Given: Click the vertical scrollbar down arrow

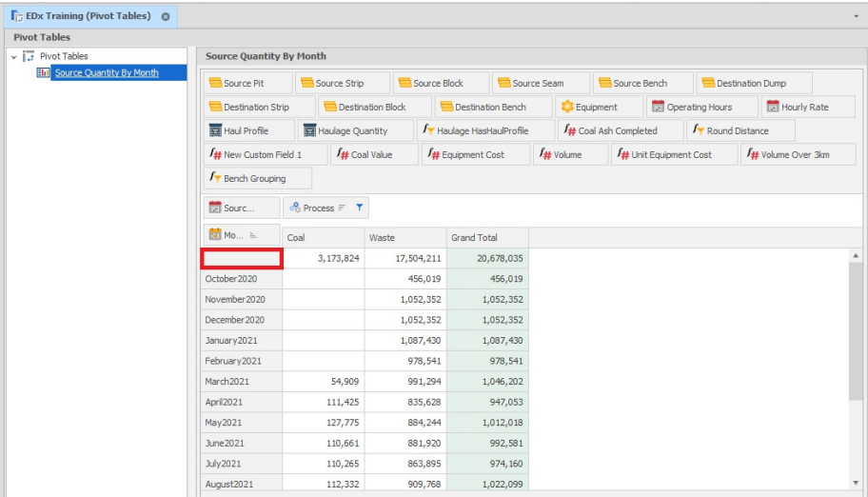Looking at the screenshot, I should click(856, 483).
